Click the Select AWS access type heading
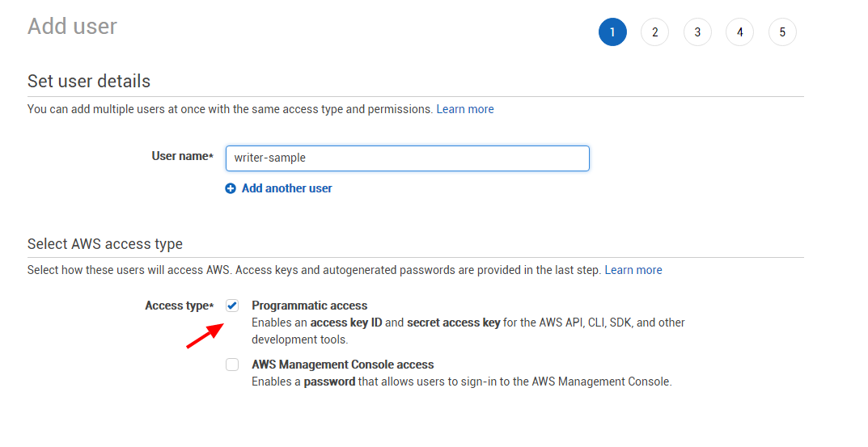The height and width of the screenshot is (447, 868). [x=105, y=244]
